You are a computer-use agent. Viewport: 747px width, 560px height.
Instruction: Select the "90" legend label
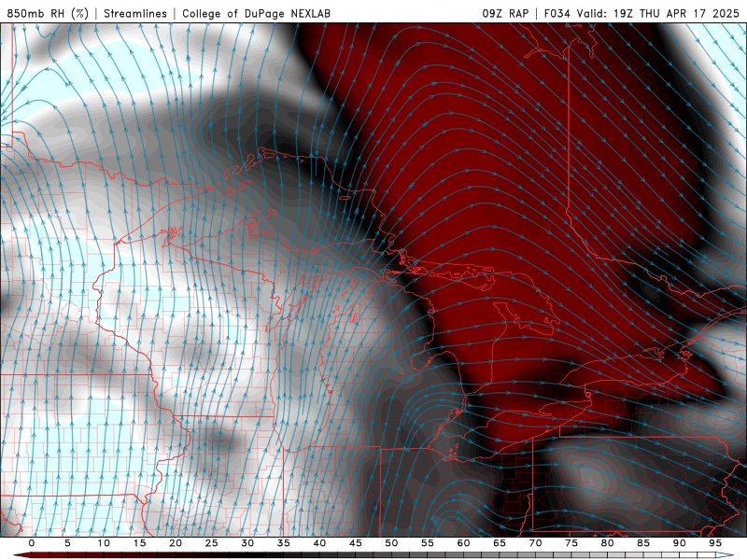(680, 543)
